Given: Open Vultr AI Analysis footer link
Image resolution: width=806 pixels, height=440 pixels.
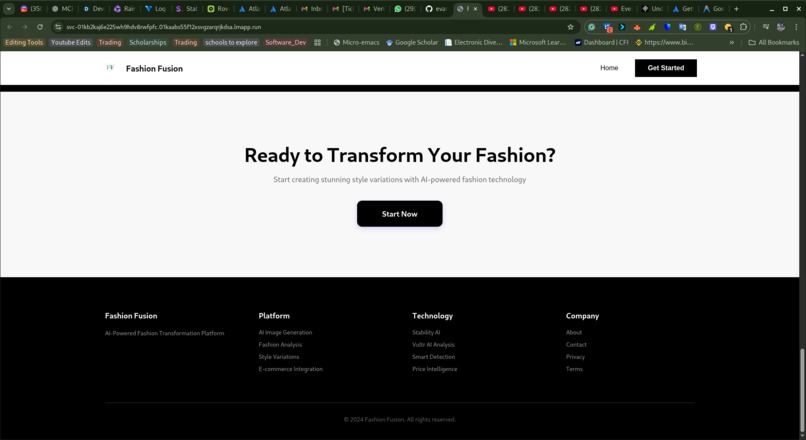Looking at the screenshot, I should [x=433, y=345].
